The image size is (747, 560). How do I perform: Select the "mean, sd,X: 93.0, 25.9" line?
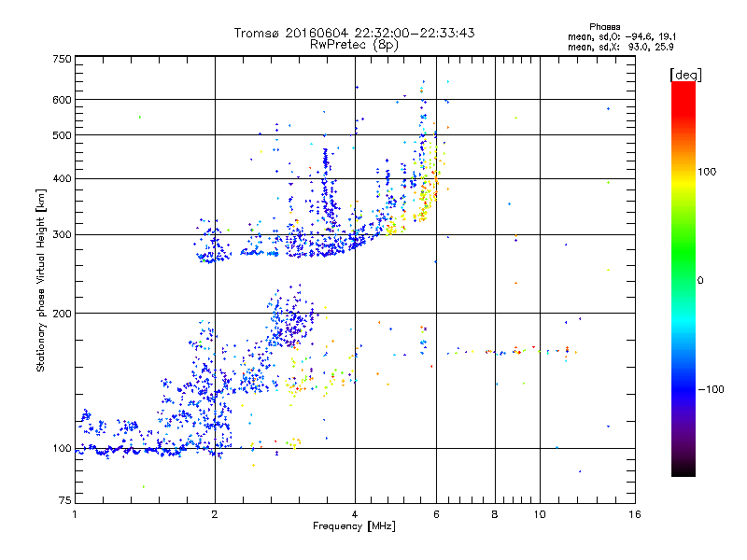[x=621, y=47]
